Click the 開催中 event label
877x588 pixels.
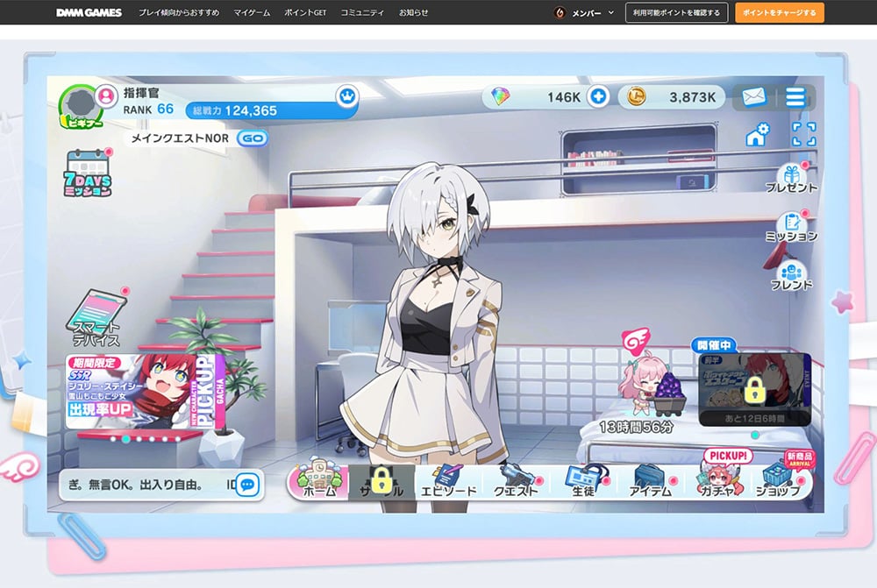pyautogui.click(x=714, y=345)
